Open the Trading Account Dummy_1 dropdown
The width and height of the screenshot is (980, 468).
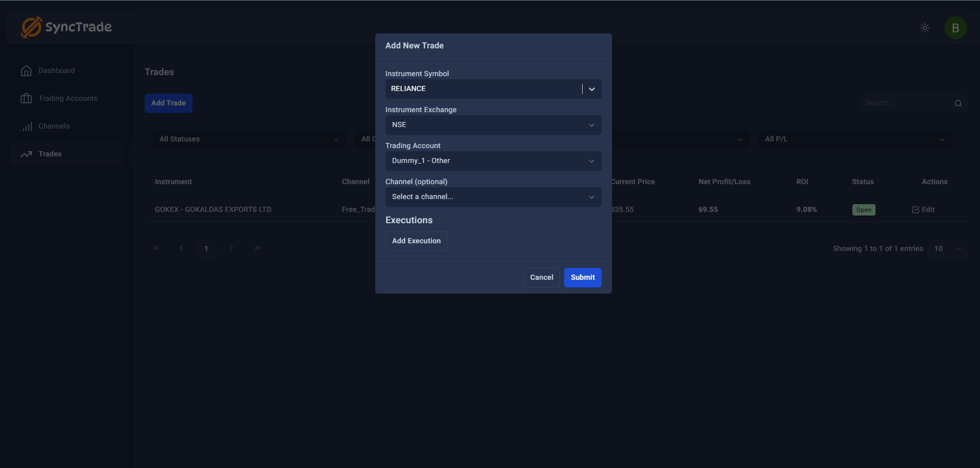(493, 161)
